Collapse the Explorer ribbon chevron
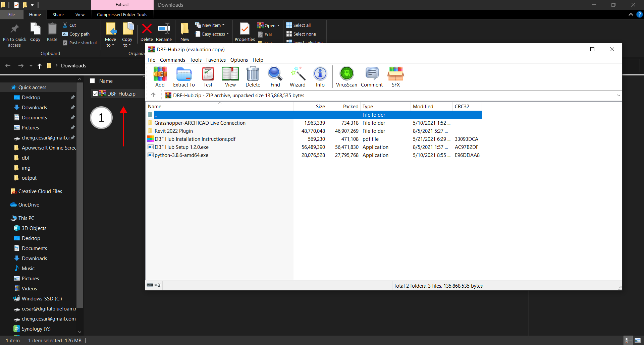644x345 pixels. (x=631, y=14)
